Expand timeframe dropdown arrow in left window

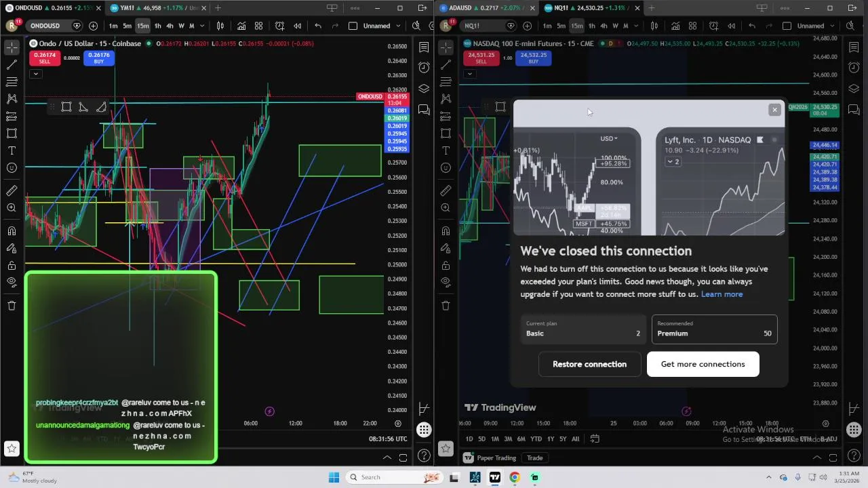point(202,26)
